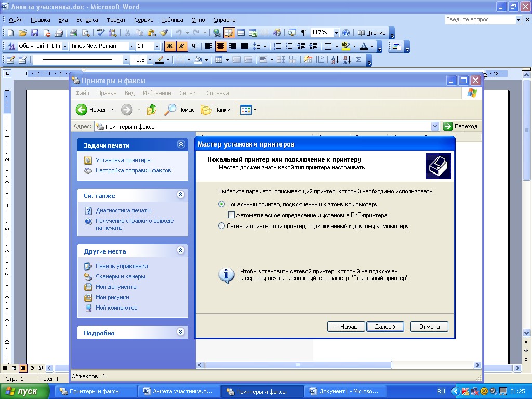Select 'Сетевой принтер' radio button
The width and height of the screenshot is (532, 399).
tap(222, 226)
